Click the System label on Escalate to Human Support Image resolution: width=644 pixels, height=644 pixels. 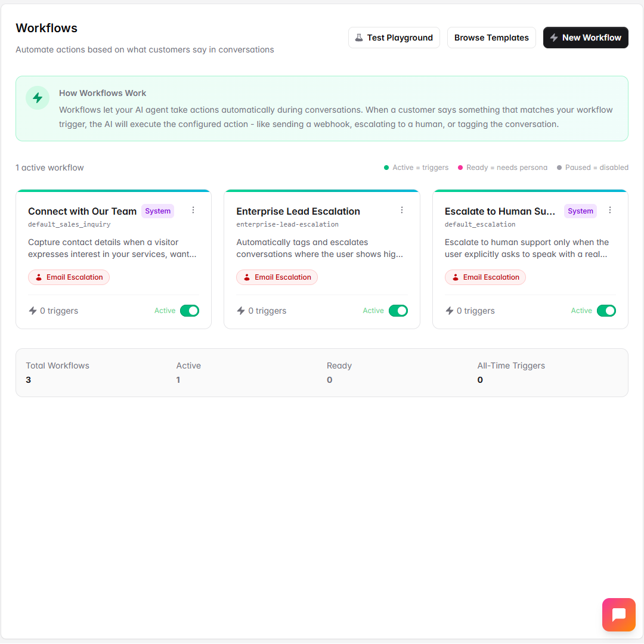(580, 211)
